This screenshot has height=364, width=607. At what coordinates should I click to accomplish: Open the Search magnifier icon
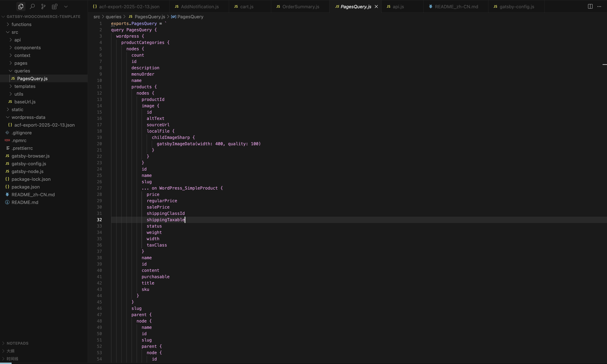32,7
